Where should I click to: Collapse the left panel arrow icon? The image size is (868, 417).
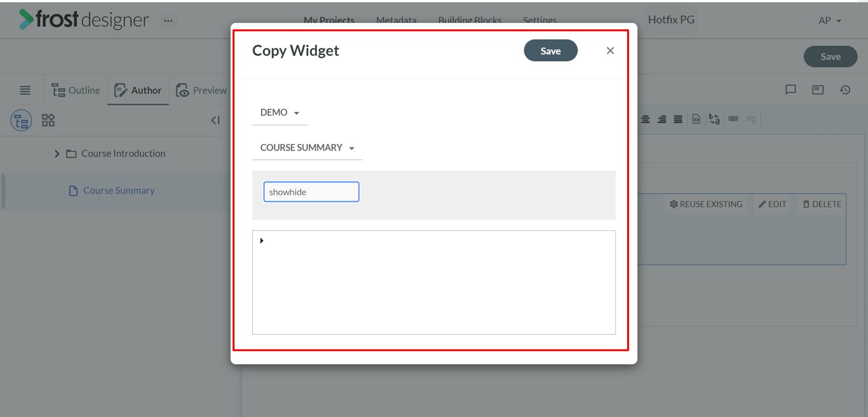(215, 120)
